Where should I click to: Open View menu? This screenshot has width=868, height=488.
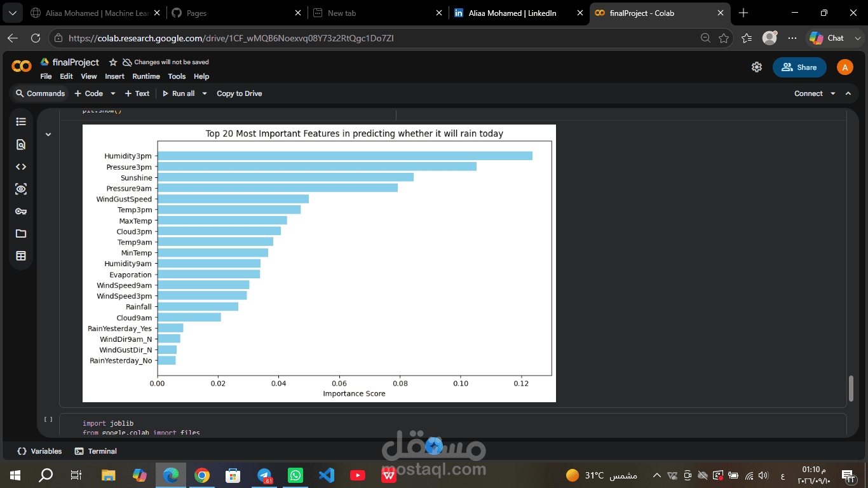coord(89,76)
